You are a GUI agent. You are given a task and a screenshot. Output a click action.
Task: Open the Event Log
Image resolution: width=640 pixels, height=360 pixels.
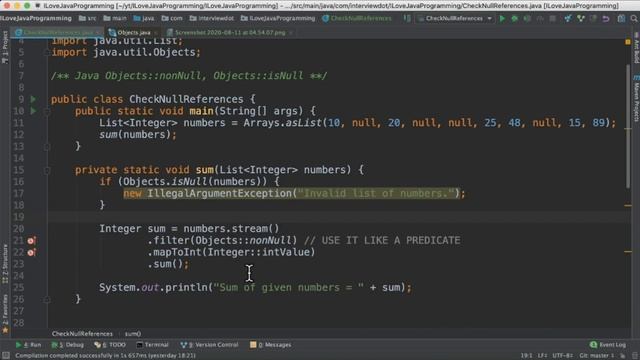click(608, 345)
